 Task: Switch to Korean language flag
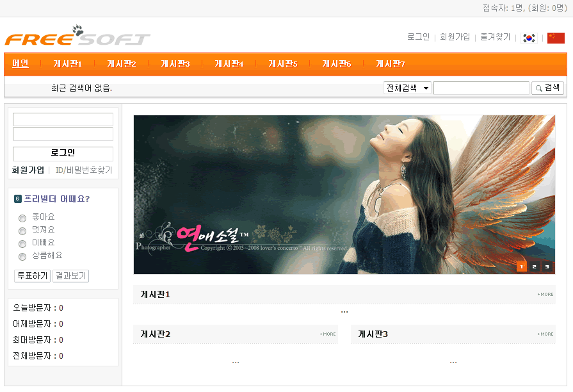[529, 38]
